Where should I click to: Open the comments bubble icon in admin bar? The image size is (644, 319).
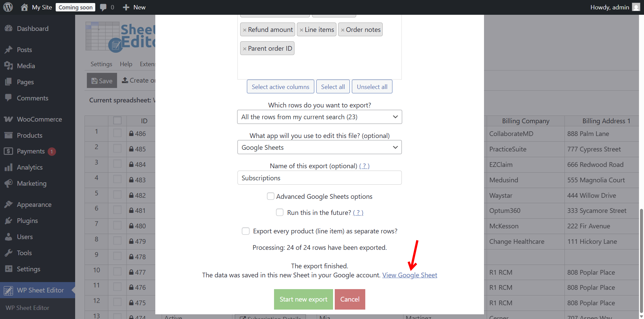pos(103,7)
